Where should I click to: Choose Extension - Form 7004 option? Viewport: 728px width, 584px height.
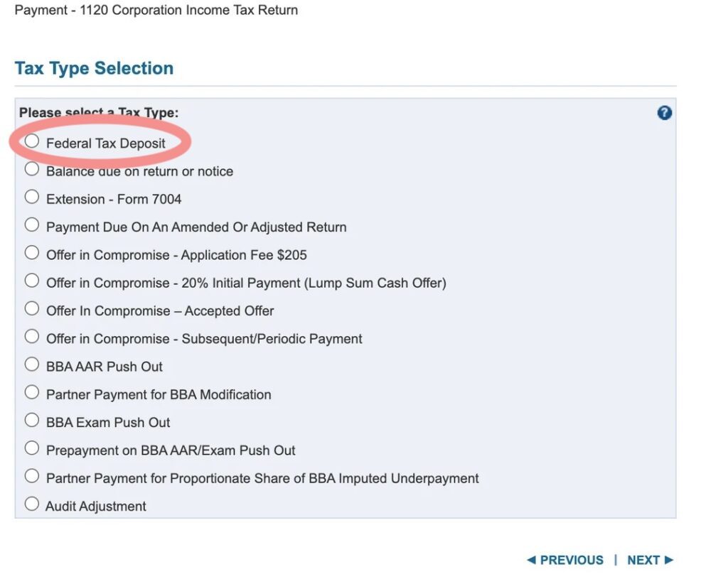click(32, 197)
